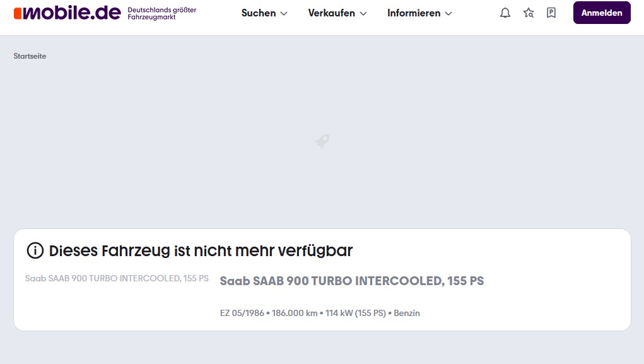The height and width of the screenshot is (364, 644).
Task: Expand the Suchen dropdown menu
Action: (x=264, y=13)
